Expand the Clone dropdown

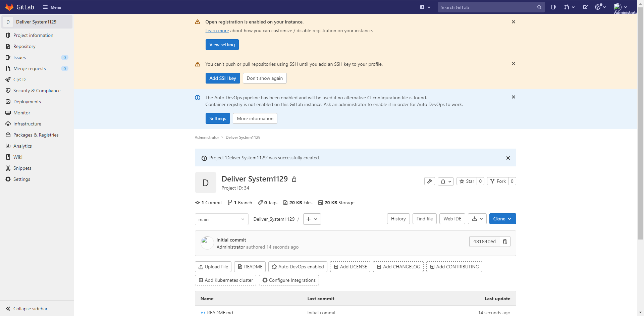[502, 219]
